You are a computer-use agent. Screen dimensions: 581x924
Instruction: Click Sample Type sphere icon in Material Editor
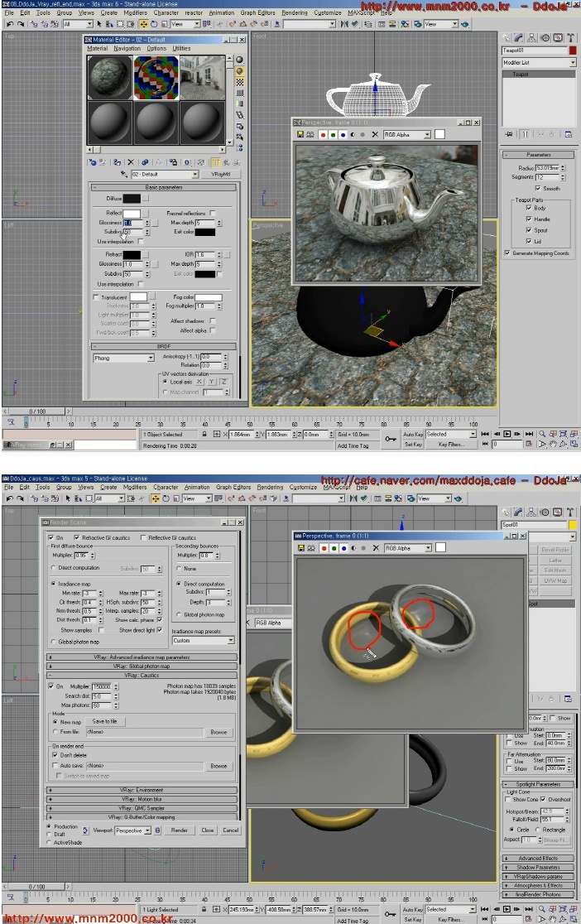coord(239,60)
